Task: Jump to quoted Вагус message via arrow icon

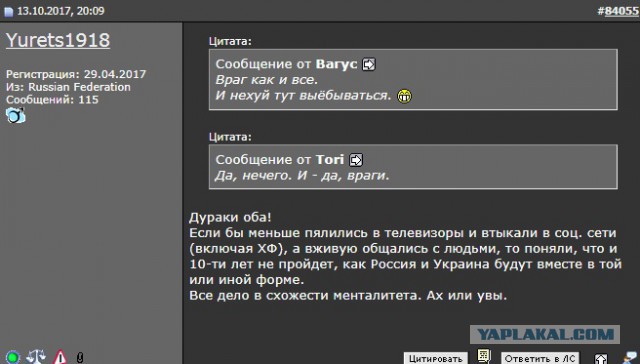Action: [369, 64]
